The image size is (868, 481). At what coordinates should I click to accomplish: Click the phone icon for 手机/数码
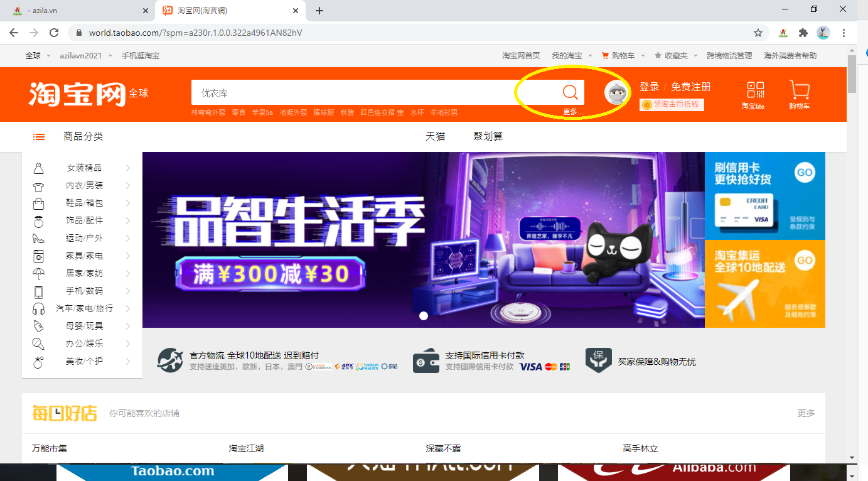click(x=38, y=291)
